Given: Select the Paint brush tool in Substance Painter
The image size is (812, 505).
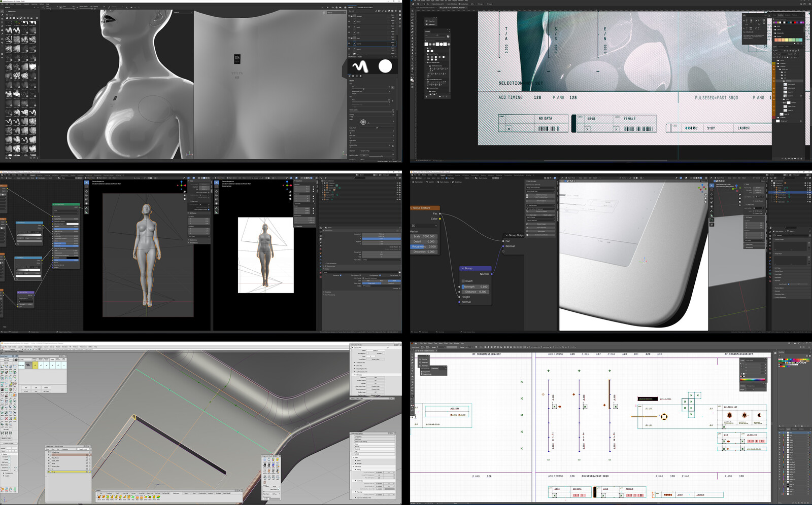Looking at the screenshot, I should click(x=2, y=11).
